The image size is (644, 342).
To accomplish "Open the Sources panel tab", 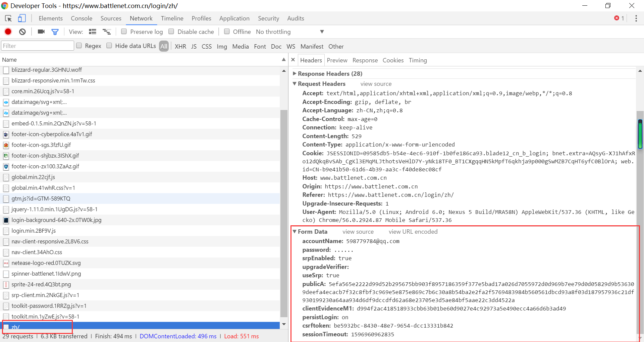I will (111, 18).
